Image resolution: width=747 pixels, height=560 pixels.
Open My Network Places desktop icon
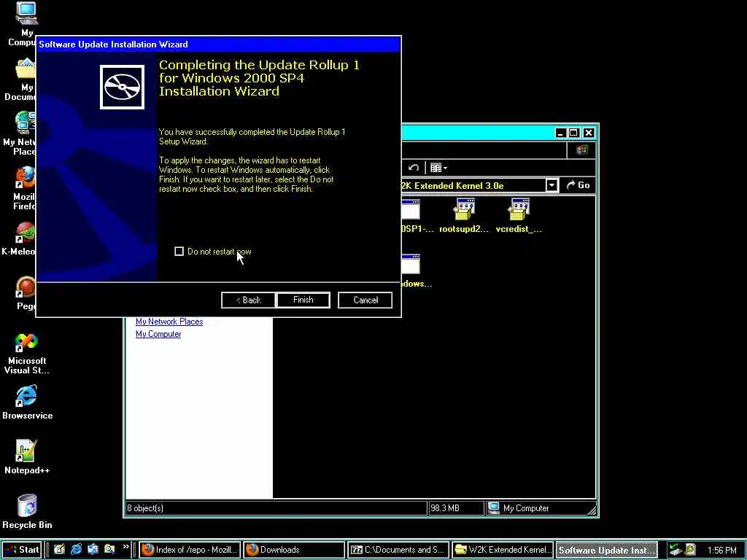(24, 133)
